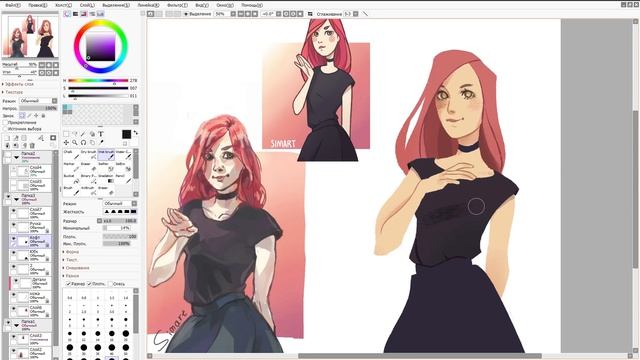This screenshot has height=360, width=640.
Task: Select the Zoom magnifier tool
Action: coord(75,142)
